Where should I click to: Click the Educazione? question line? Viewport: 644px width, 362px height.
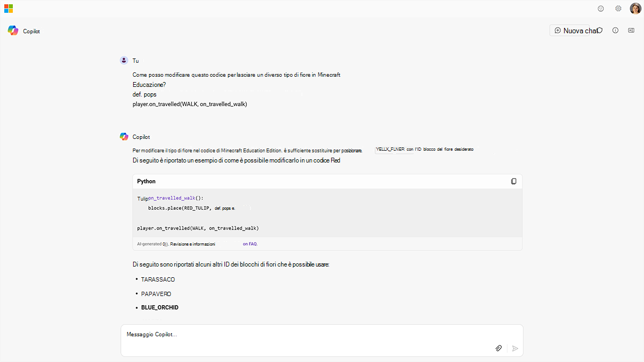[149, 85]
